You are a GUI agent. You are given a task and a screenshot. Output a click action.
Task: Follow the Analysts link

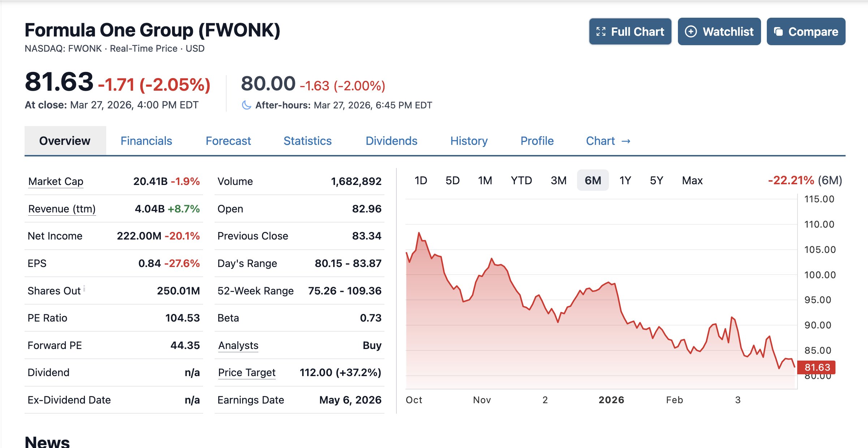(238, 345)
